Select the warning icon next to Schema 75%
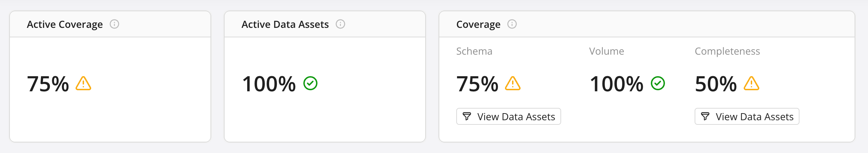The image size is (868, 153). pyautogui.click(x=513, y=84)
